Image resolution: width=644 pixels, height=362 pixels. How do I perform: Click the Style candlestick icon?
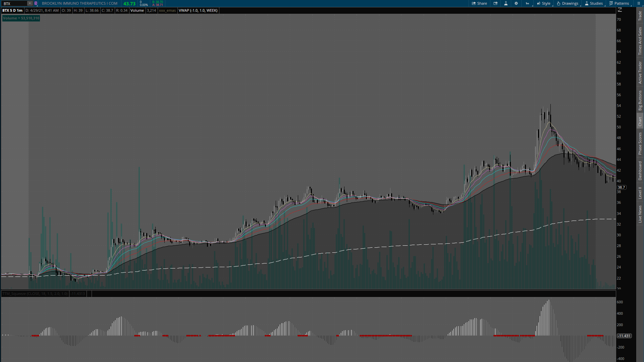click(x=538, y=3)
